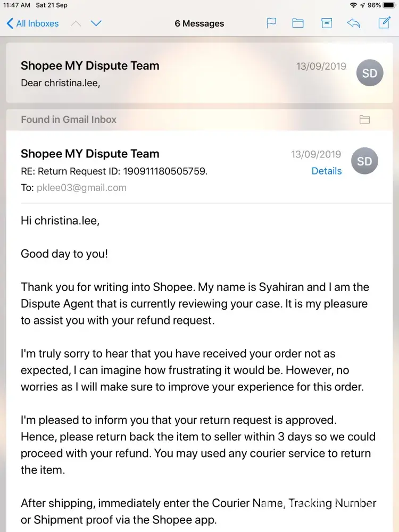Tap the SD avatar in collapsed message
399x532 pixels.
coord(369,73)
